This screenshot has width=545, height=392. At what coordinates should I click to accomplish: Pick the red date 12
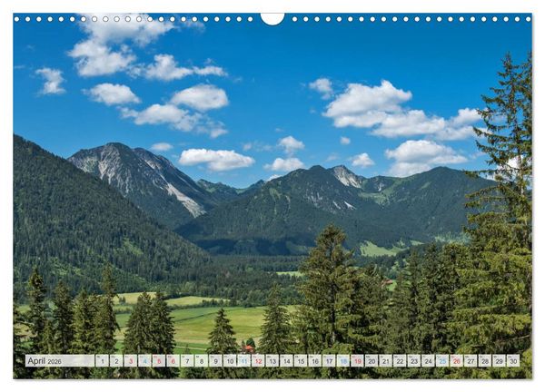tap(258, 361)
